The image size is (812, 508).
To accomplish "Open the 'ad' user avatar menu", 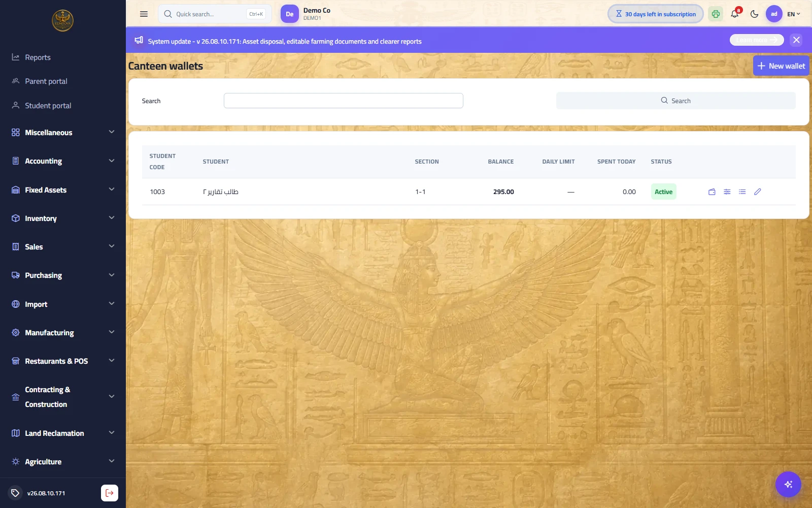I will [x=774, y=14].
